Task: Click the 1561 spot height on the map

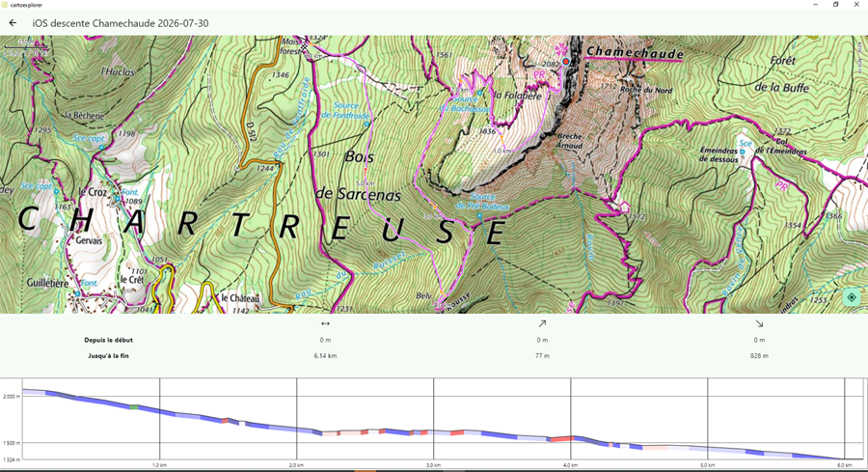Action: 444,55
